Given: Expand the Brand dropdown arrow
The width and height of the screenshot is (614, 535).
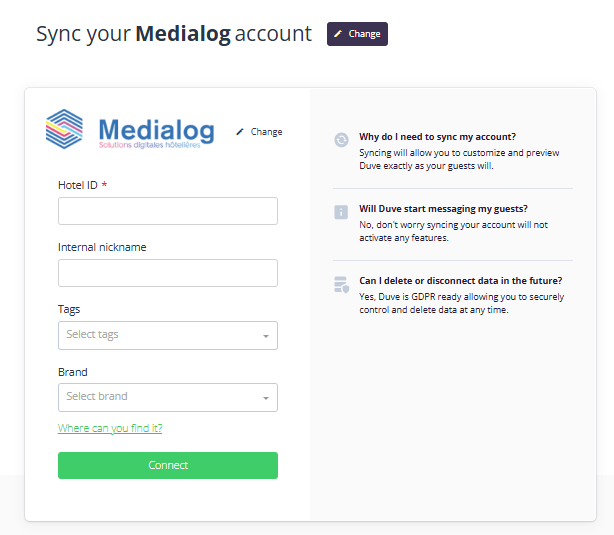Looking at the screenshot, I should pyautogui.click(x=266, y=398).
